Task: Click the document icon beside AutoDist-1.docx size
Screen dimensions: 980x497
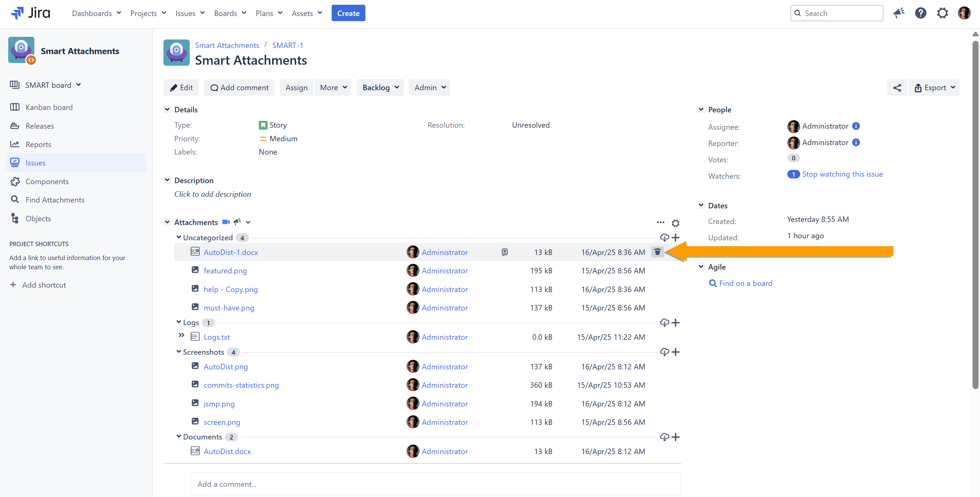Action: pos(504,252)
